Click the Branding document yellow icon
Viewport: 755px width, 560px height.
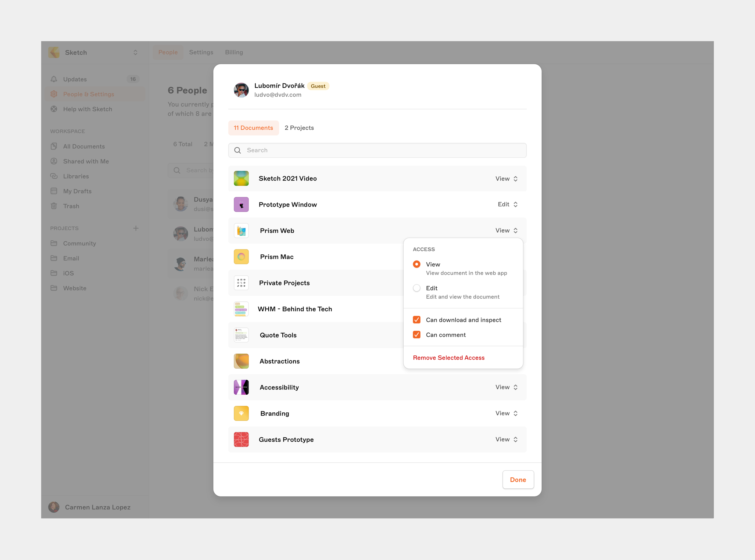(241, 413)
